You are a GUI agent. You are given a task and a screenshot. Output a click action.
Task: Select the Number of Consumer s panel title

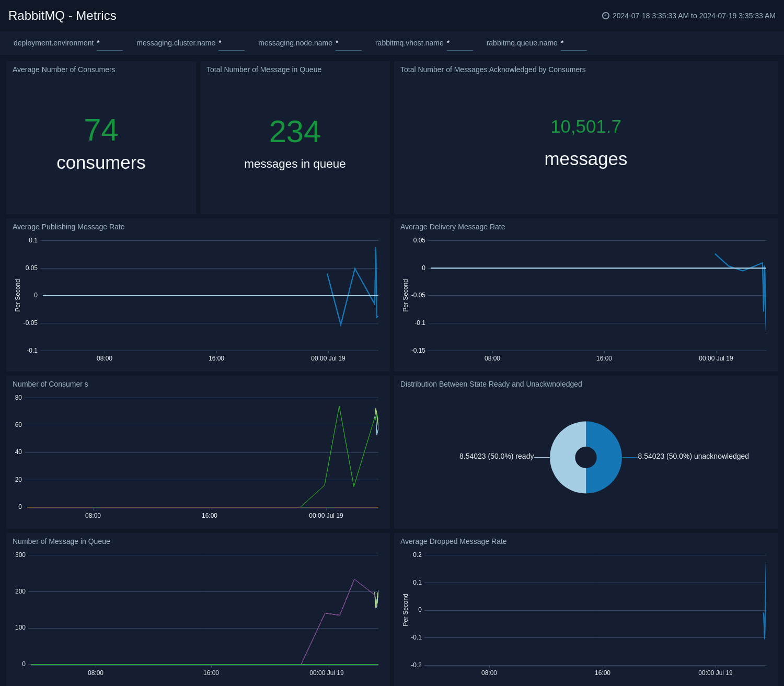pyautogui.click(x=50, y=384)
